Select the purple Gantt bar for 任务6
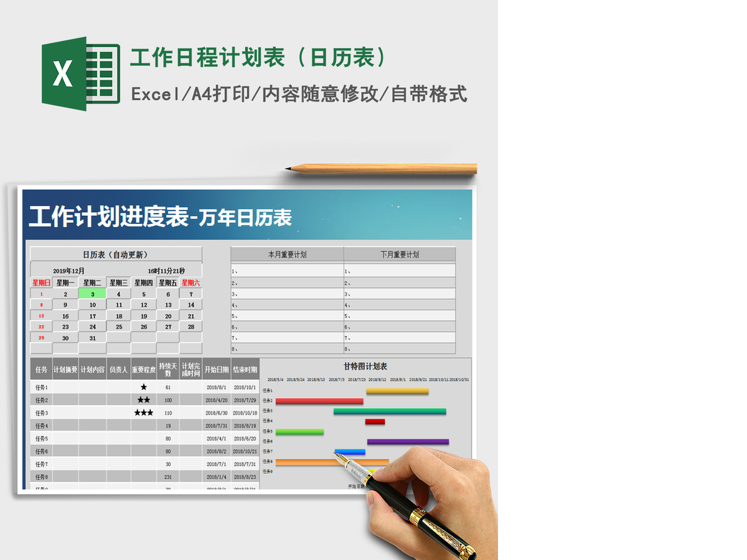The height and width of the screenshot is (560, 747). [x=408, y=442]
